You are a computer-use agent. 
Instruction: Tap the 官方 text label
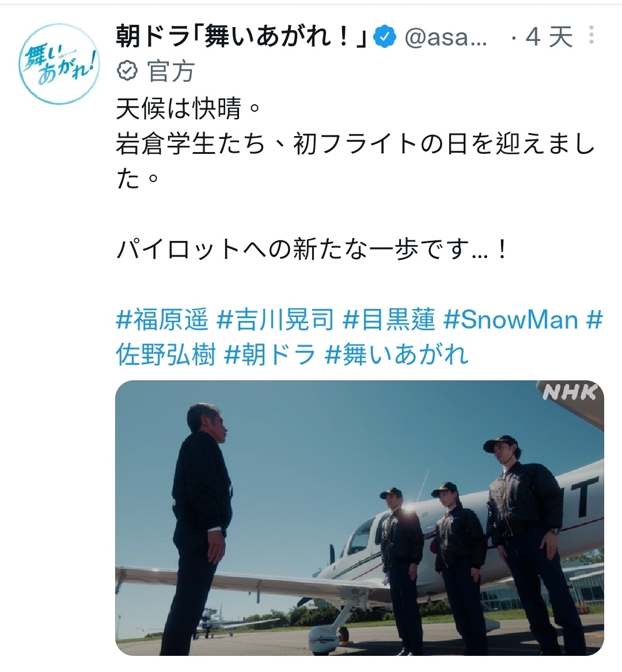tap(171, 71)
